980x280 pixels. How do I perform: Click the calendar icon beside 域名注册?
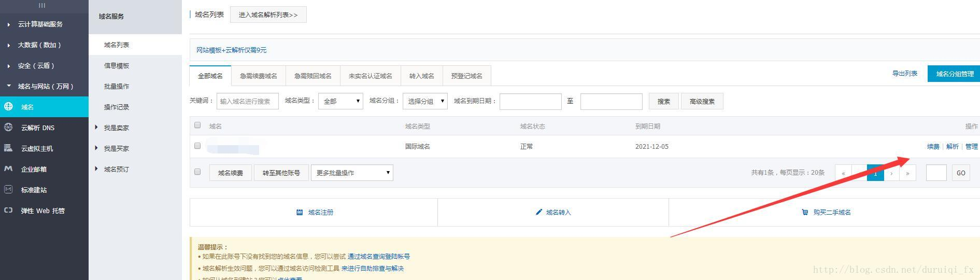(x=299, y=212)
